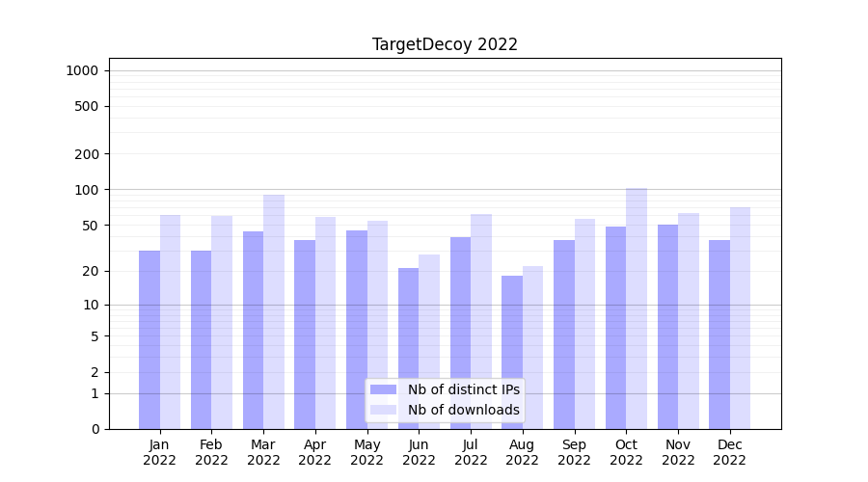868x482 pixels.
Task: Pick the Dec 2022 downloads bar
Action: coord(740,318)
